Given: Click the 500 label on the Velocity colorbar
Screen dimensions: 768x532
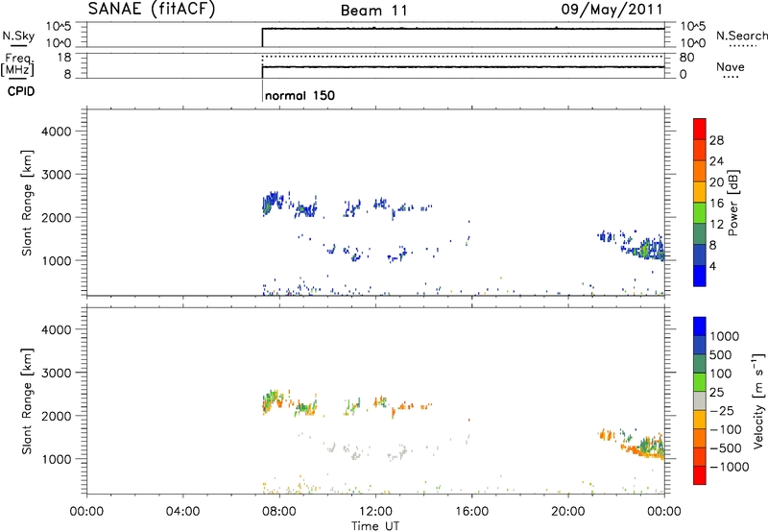Looking at the screenshot, I should tap(721, 355).
